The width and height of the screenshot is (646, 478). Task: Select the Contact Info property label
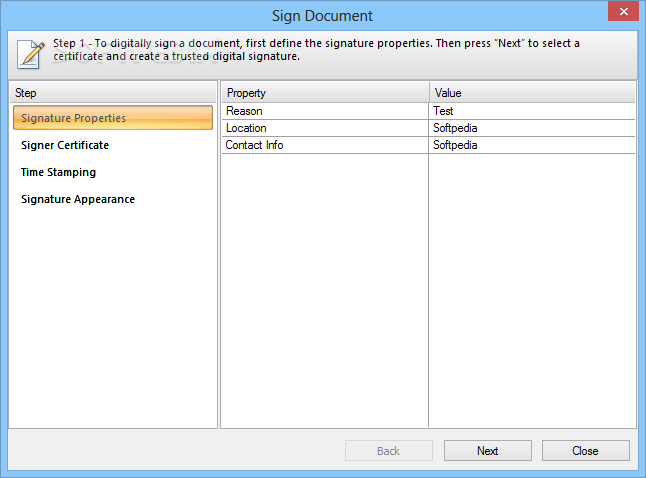pos(324,145)
